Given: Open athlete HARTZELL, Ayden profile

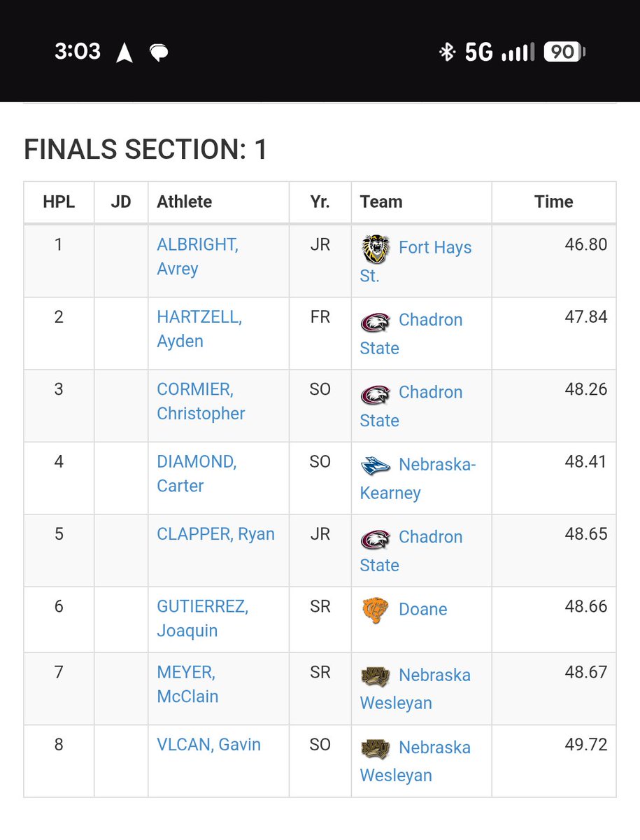Looking at the screenshot, I should click(x=199, y=329).
